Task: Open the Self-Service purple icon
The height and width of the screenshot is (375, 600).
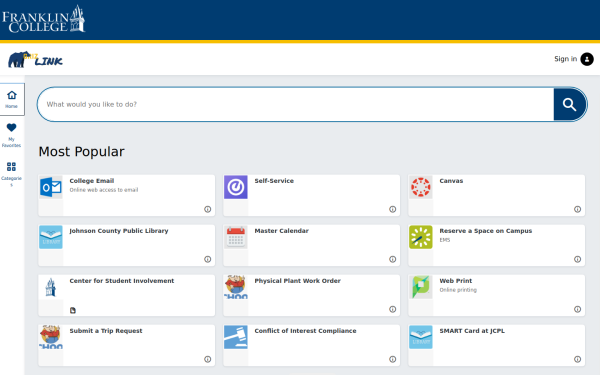Action: (x=236, y=188)
